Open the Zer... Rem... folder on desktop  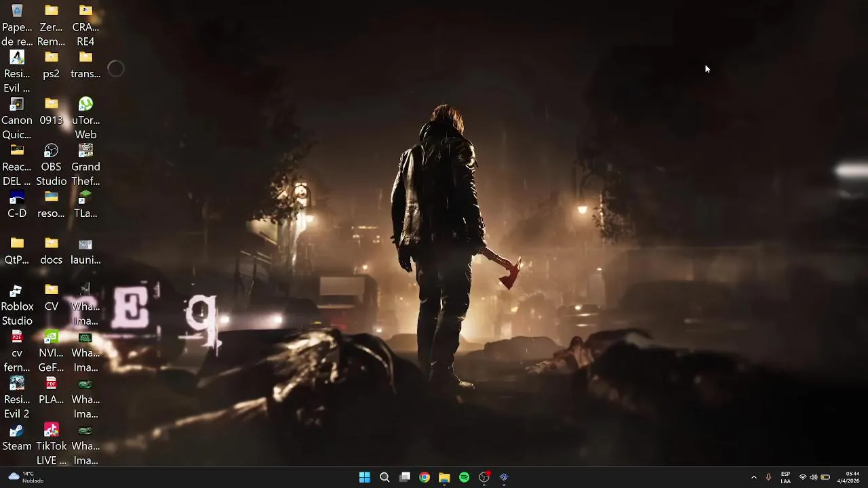point(52,26)
